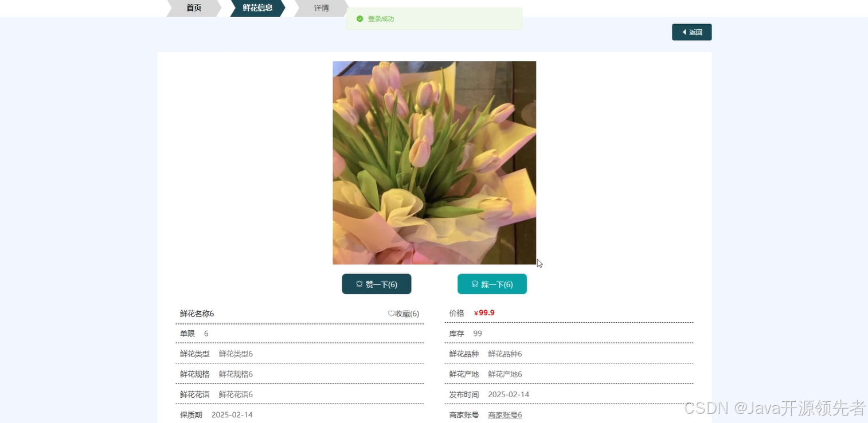Click the red price ¥99.9
868x423 pixels.
[484, 312]
